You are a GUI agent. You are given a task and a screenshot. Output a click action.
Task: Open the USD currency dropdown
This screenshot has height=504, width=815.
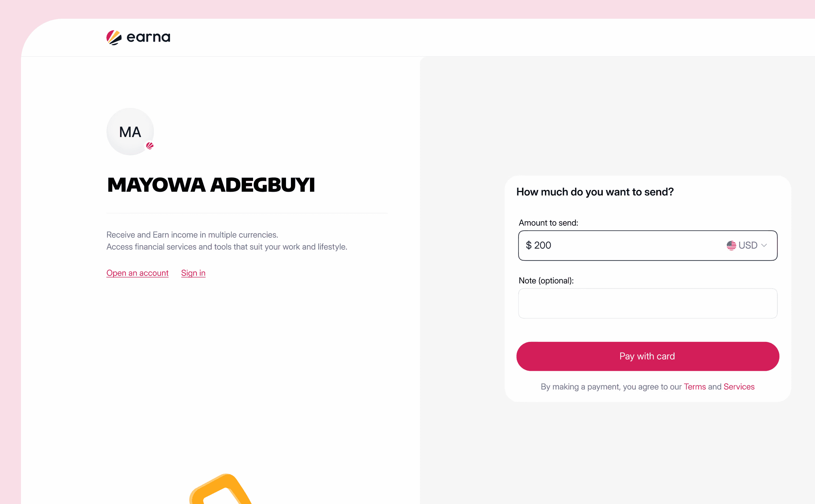[747, 245]
